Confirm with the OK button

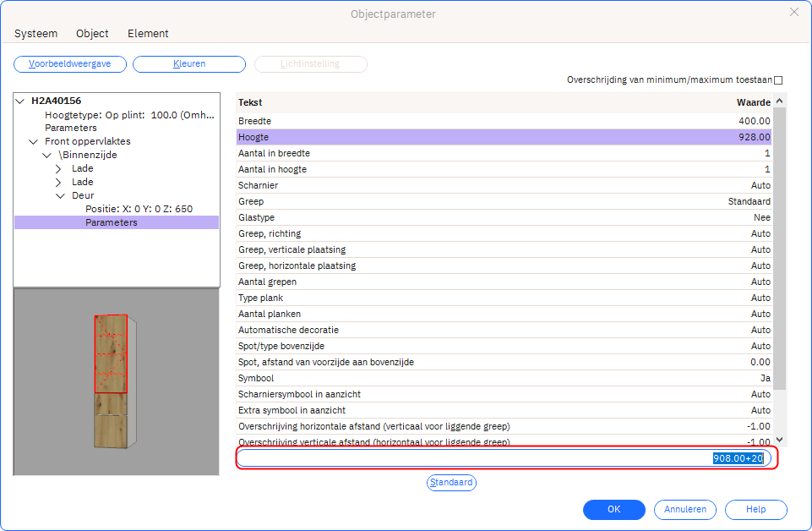tap(613, 510)
